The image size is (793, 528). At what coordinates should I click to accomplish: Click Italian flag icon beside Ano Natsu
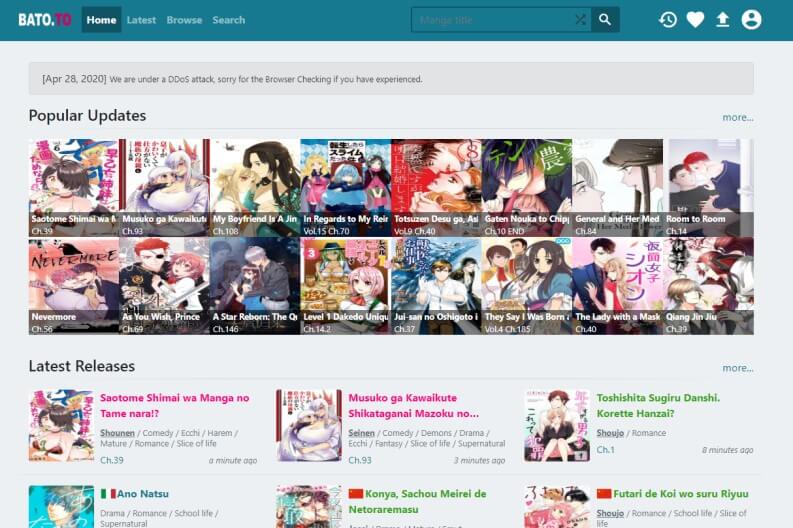108,494
